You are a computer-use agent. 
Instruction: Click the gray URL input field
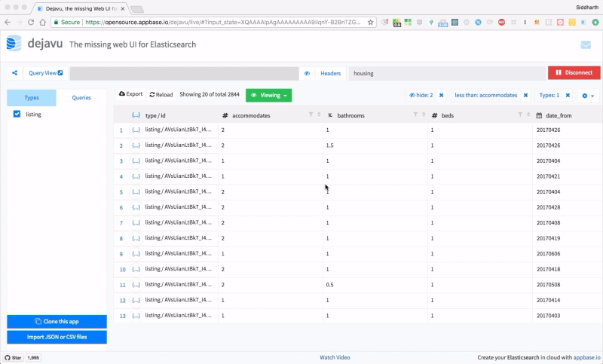184,73
